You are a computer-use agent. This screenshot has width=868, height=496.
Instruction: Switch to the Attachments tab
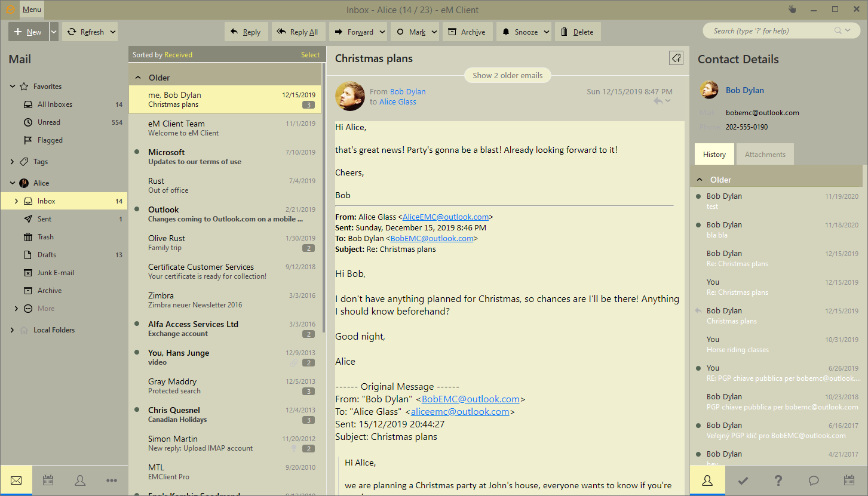[765, 155]
